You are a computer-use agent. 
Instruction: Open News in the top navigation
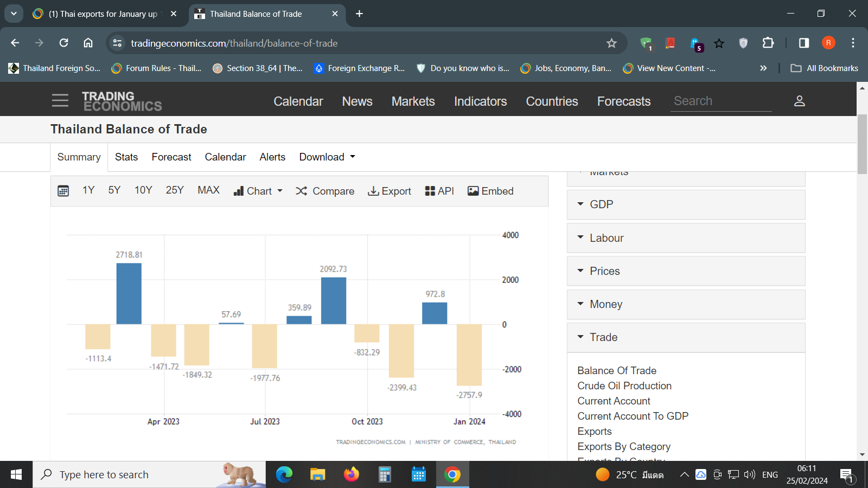(357, 101)
